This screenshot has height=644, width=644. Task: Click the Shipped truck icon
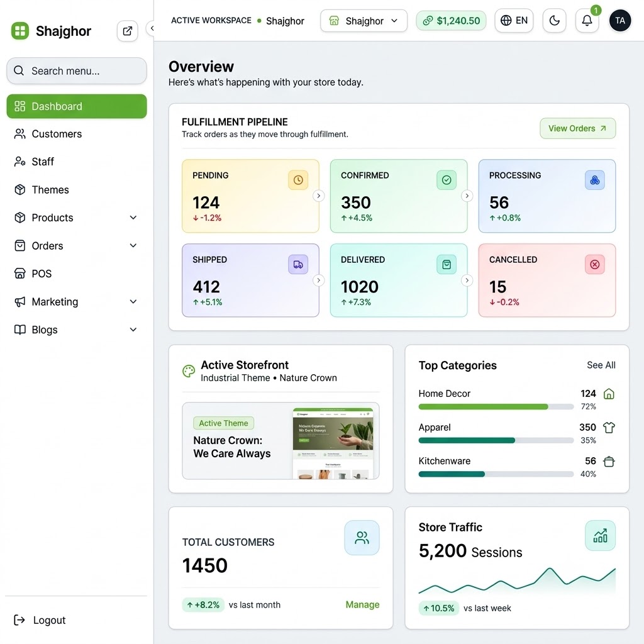pyautogui.click(x=298, y=265)
